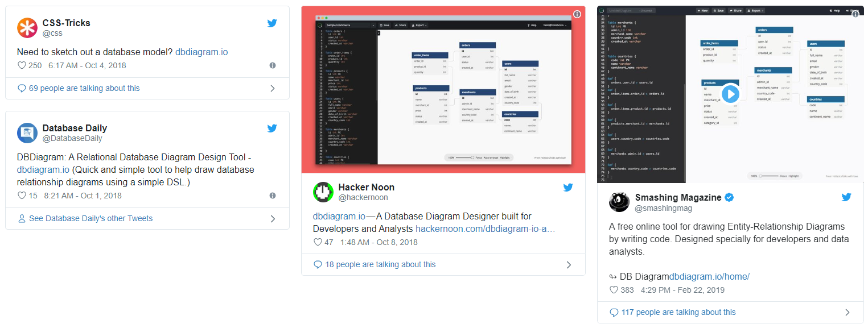Click the Hacker Noon profile avatar
Image resolution: width=868 pixels, height=328 pixels.
point(323,192)
